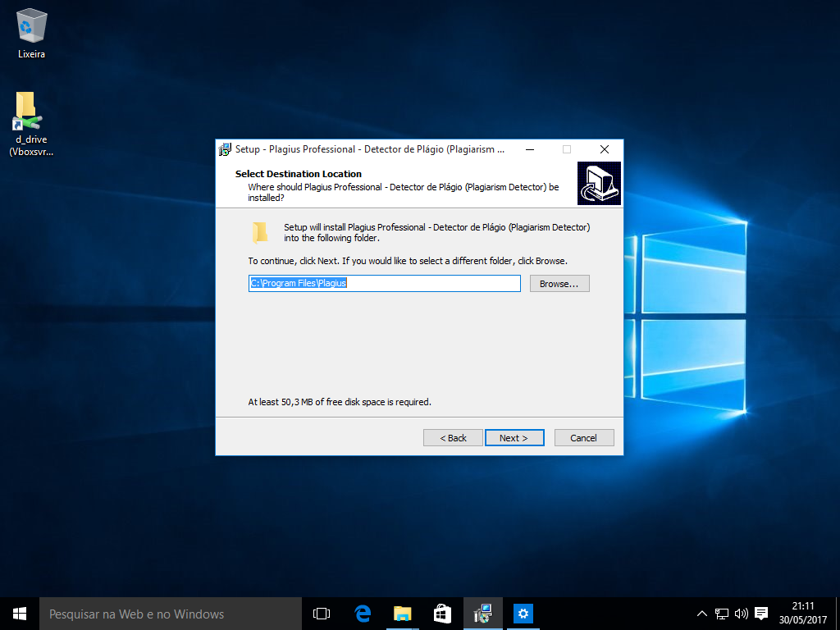The image size is (840, 630).
Task: Open Task View on the taskbar
Action: coord(322,614)
